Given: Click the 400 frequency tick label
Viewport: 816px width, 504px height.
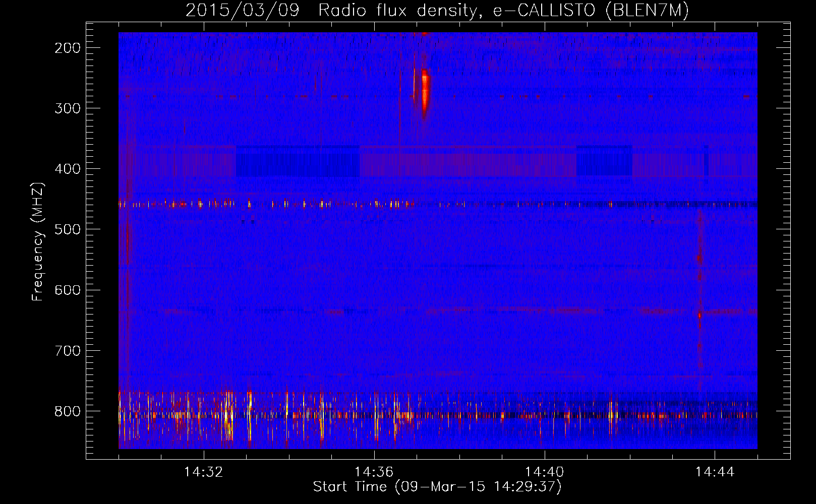Looking at the screenshot, I should tap(68, 169).
